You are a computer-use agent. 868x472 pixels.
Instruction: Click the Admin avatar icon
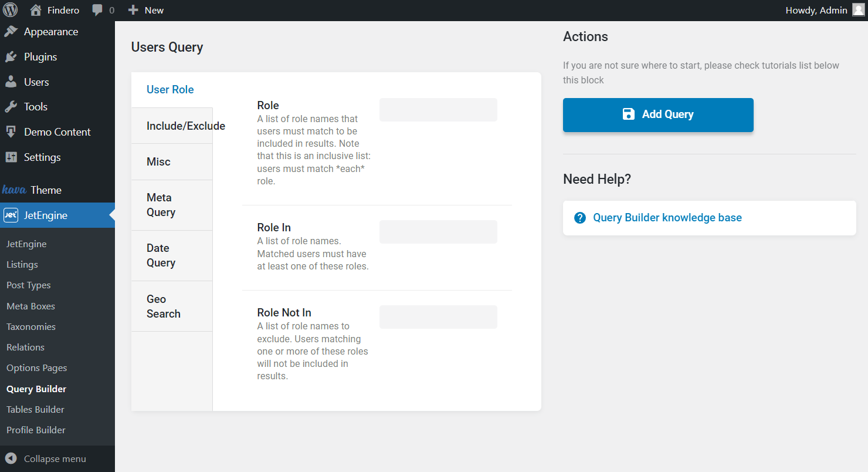click(x=859, y=10)
